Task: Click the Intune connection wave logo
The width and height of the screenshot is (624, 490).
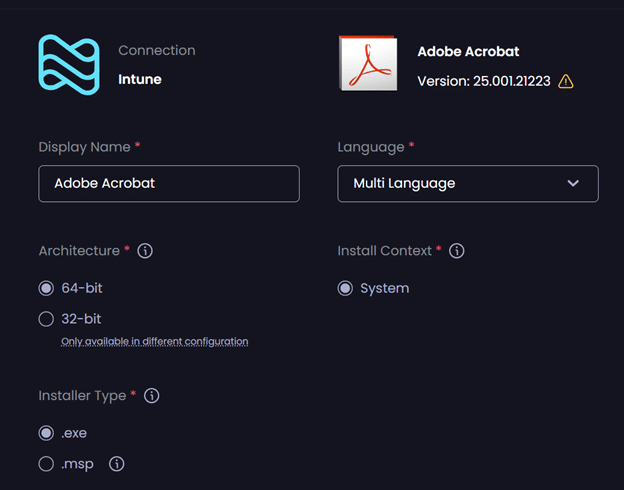Action: point(69,65)
